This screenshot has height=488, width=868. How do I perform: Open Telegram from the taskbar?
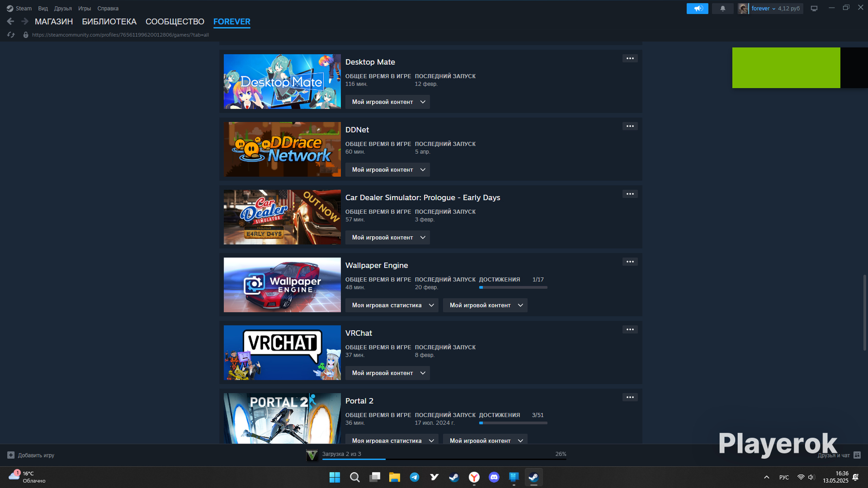coord(414,477)
